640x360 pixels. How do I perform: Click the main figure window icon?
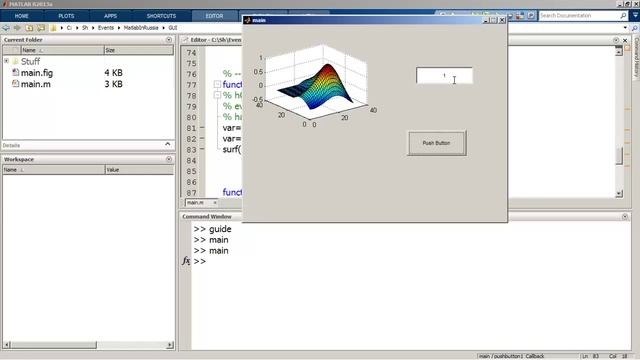247,20
